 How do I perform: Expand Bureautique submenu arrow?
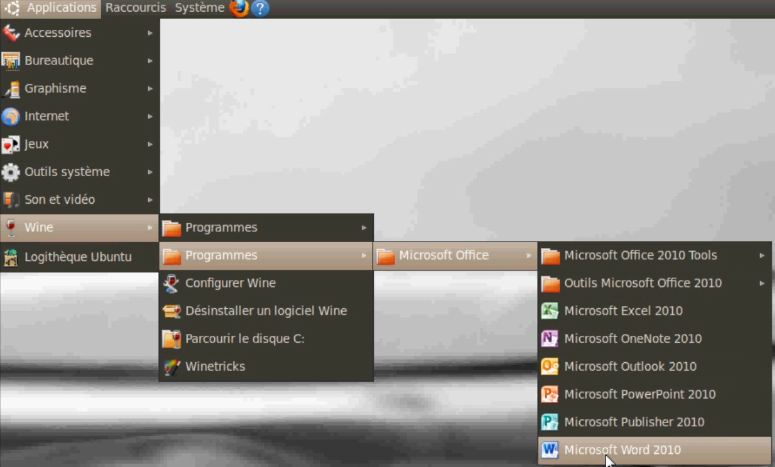[150, 61]
